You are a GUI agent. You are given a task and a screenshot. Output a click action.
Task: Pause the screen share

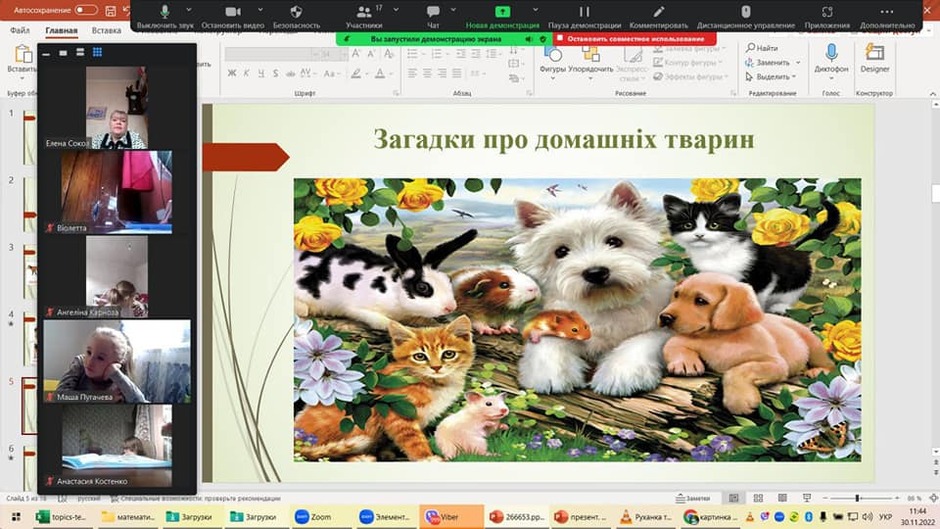pos(585,16)
